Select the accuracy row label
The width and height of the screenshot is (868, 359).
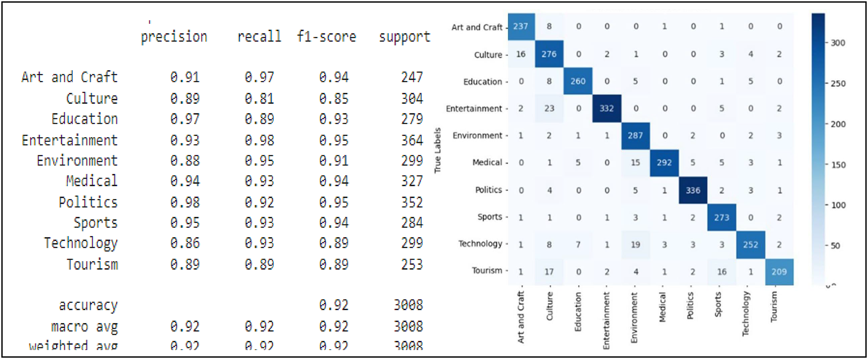[x=88, y=305]
